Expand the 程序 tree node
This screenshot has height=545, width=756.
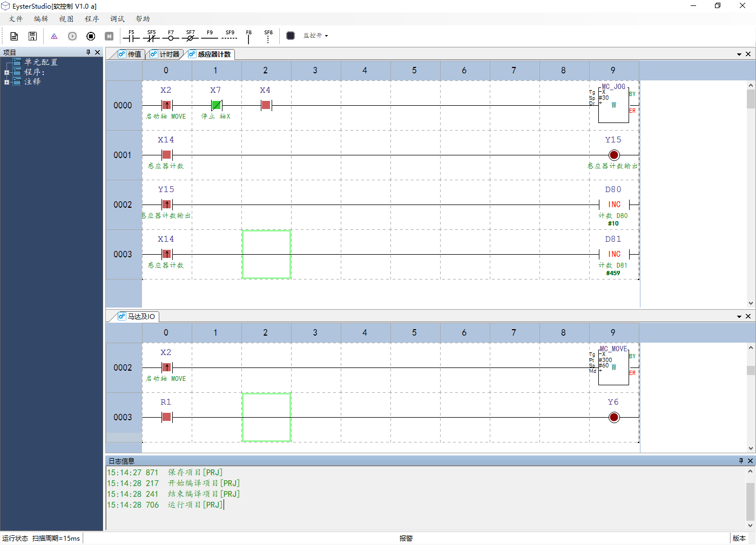coord(6,72)
